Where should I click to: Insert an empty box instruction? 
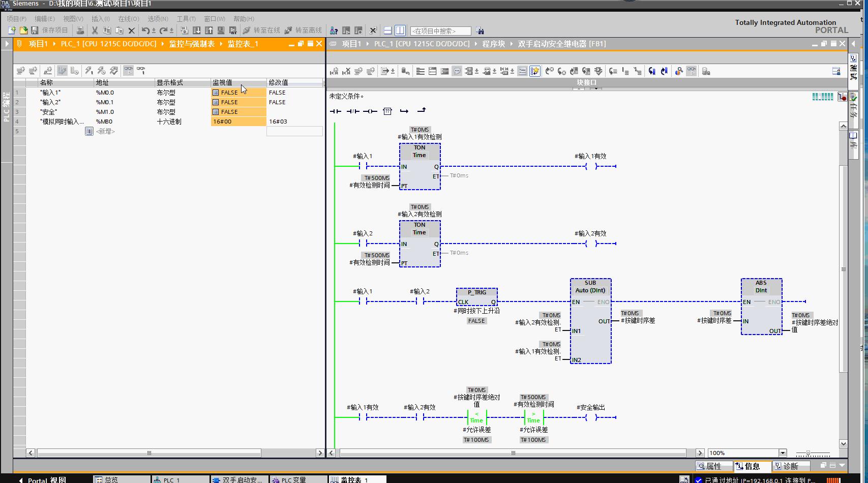coord(387,111)
